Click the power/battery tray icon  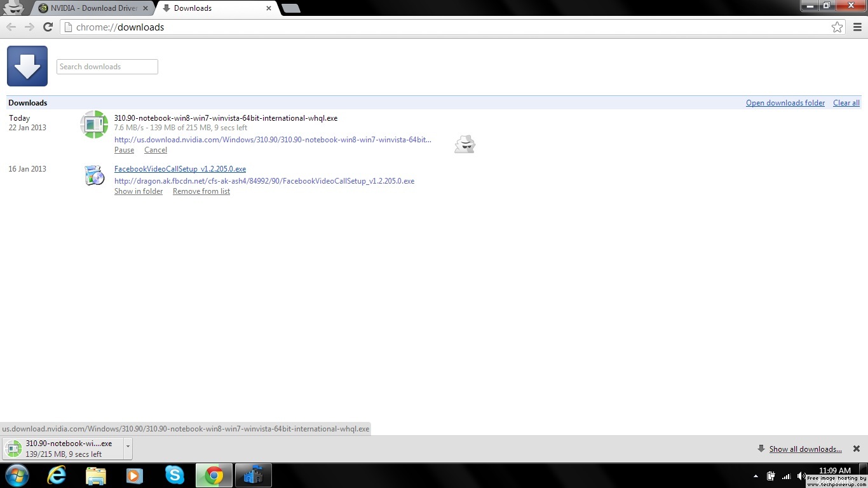(x=771, y=476)
